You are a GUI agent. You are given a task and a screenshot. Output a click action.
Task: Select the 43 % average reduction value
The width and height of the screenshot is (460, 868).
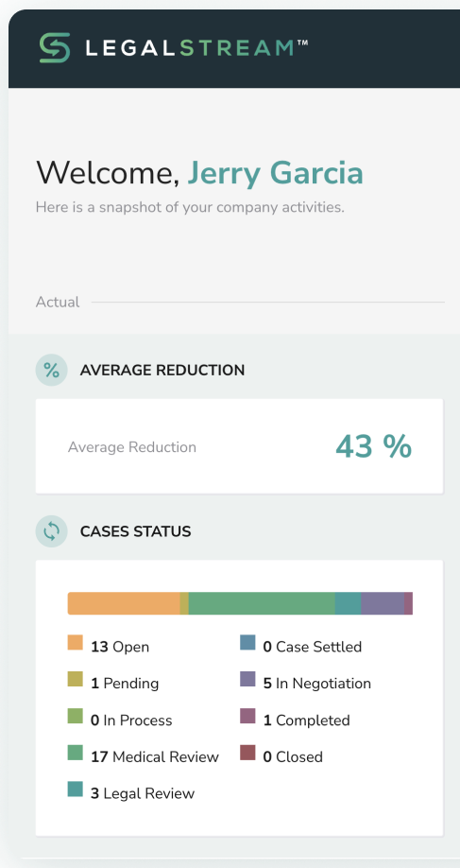pyautogui.click(x=374, y=446)
